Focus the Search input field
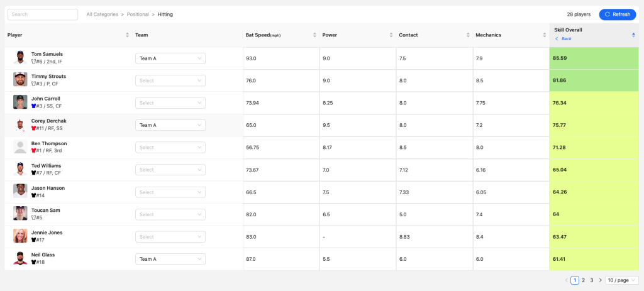The image size is (644, 291). point(43,14)
